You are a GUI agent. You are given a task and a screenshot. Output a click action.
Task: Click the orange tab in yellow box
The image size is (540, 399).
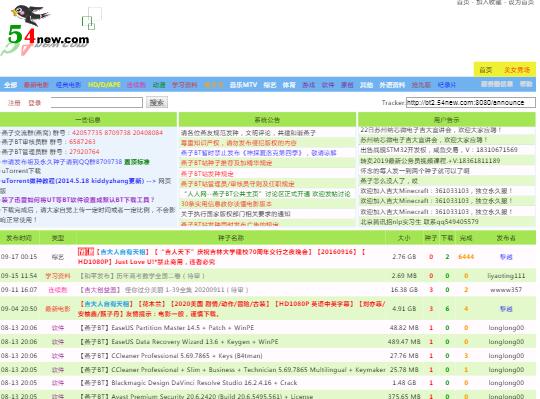[517, 70]
